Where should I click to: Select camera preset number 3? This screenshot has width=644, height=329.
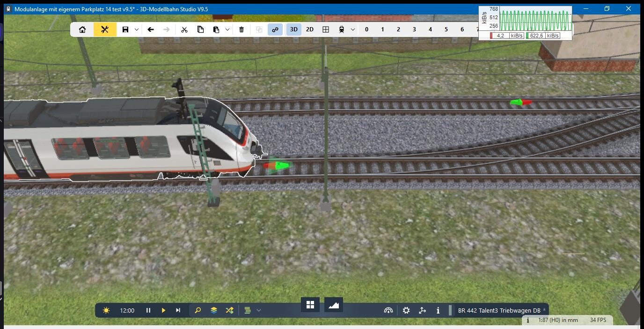click(414, 29)
